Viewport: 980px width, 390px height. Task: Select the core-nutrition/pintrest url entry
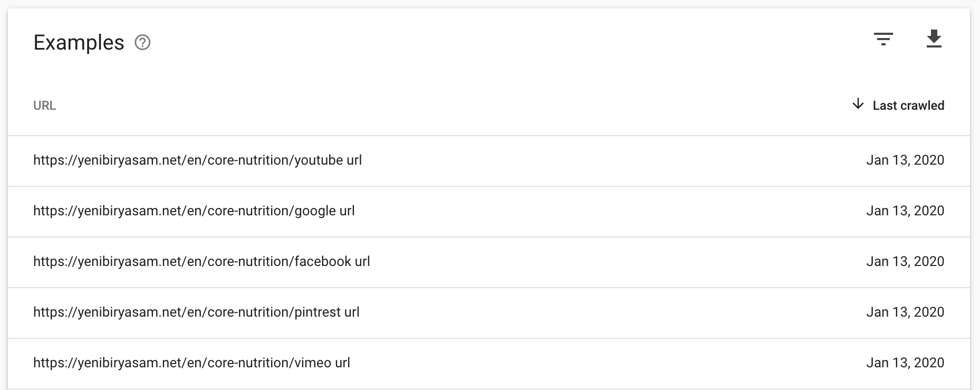[196, 312]
